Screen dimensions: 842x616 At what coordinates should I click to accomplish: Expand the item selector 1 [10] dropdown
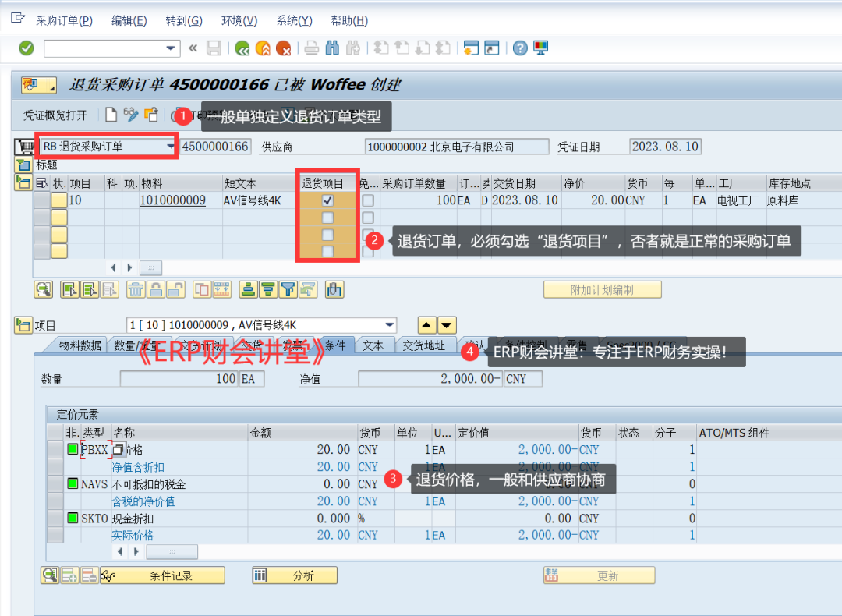(389, 325)
